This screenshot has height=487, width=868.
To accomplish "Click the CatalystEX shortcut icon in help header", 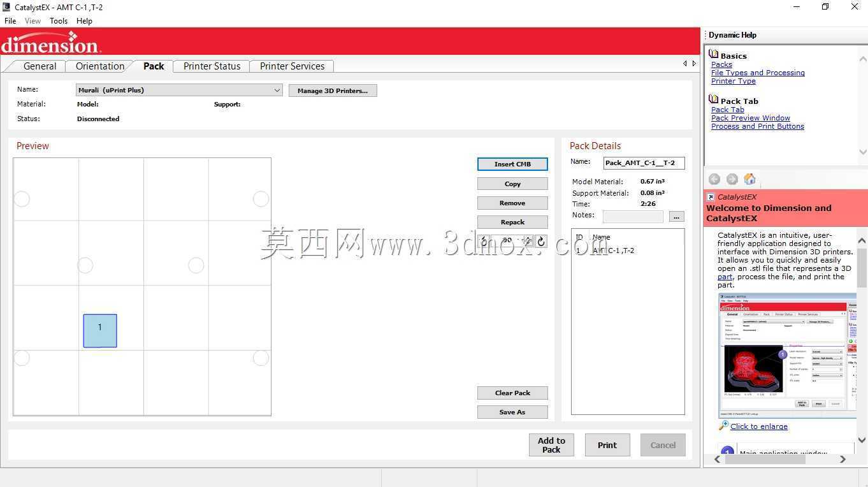I will (711, 197).
